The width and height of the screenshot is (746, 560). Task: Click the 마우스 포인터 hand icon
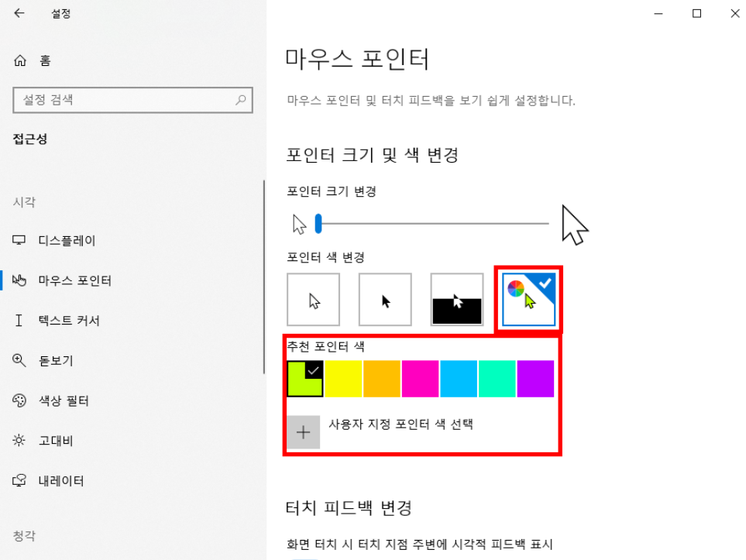click(x=19, y=280)
